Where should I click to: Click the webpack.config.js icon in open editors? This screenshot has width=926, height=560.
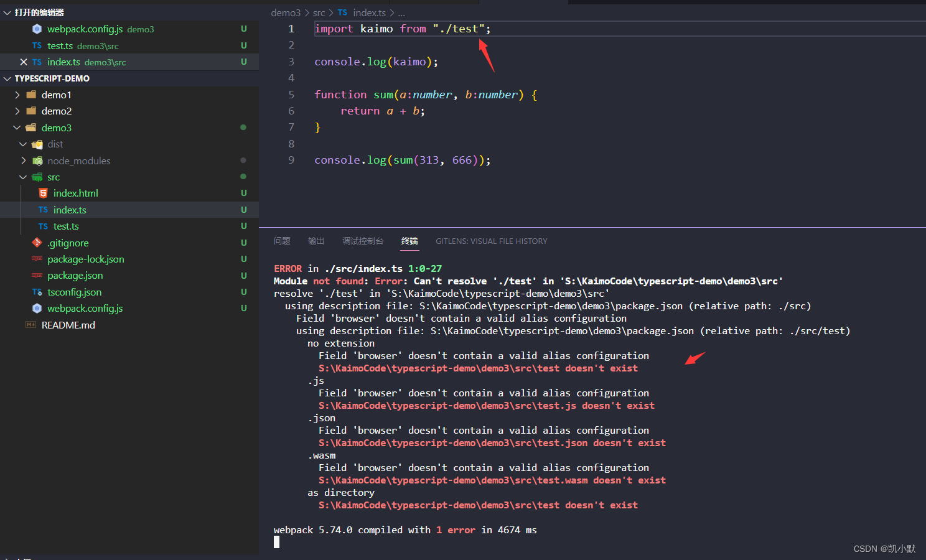click(37, 29)
